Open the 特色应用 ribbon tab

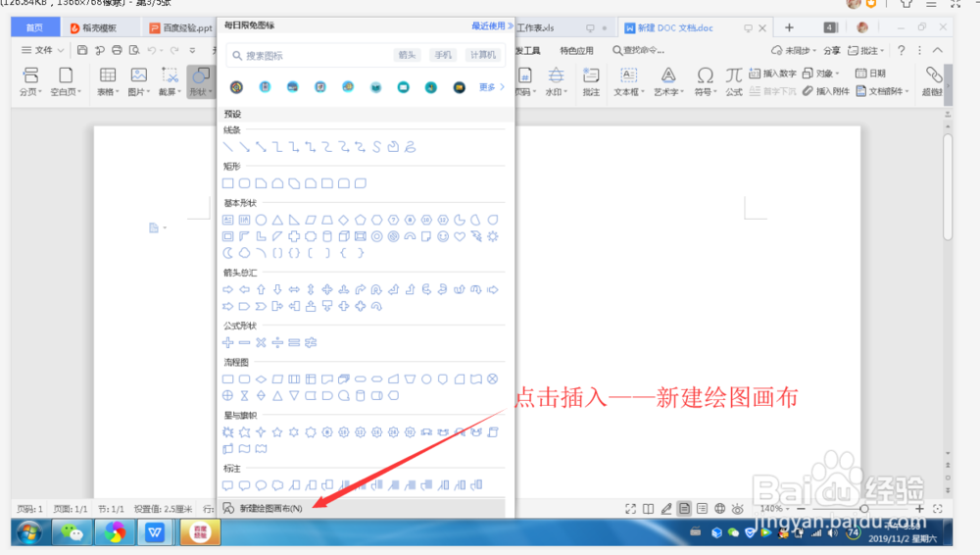pyautogui.click(x=576, y=50)
